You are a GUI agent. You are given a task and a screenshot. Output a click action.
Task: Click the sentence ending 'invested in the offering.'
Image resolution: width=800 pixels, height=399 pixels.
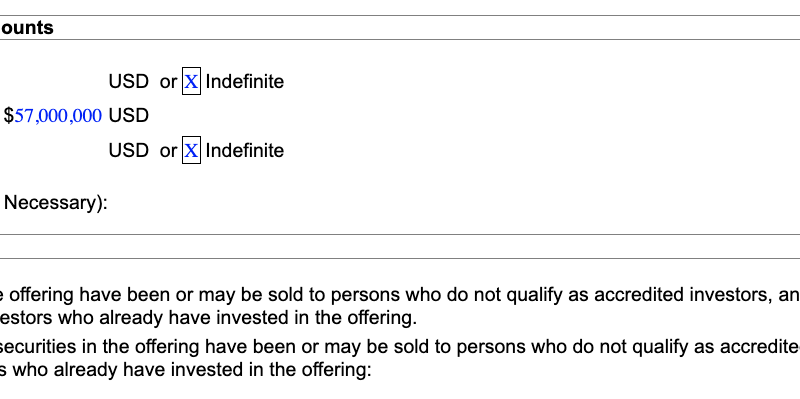[x=208, y=317]
